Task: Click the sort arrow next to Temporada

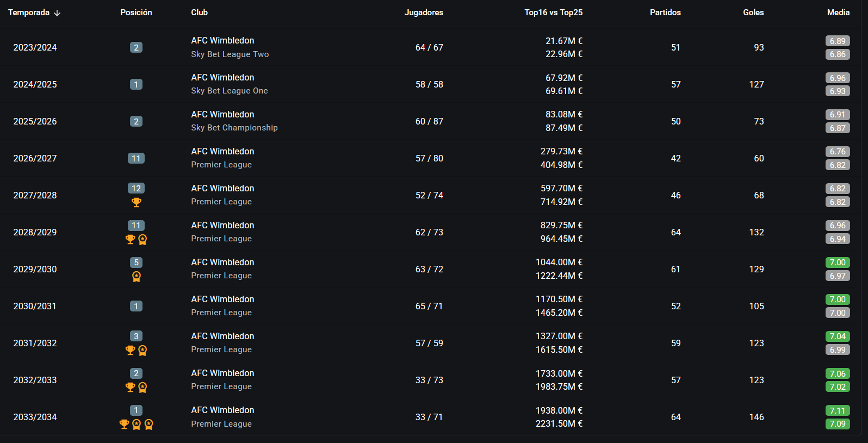Action: pyautogui.click(x=57, y=13)
